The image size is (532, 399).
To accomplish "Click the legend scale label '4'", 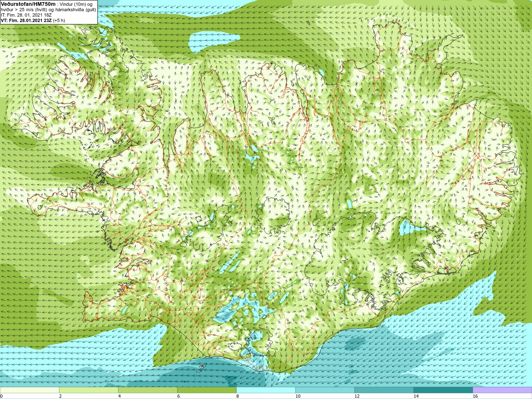I will 119,396.
